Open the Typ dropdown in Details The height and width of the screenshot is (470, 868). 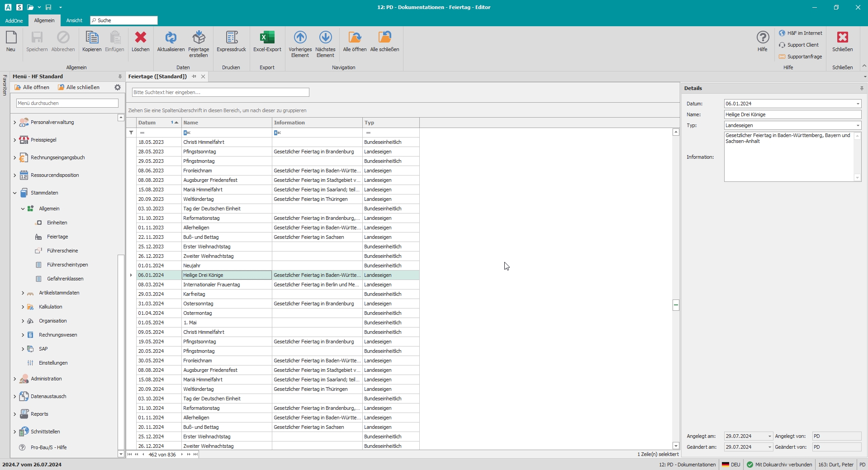pos(858,126)
